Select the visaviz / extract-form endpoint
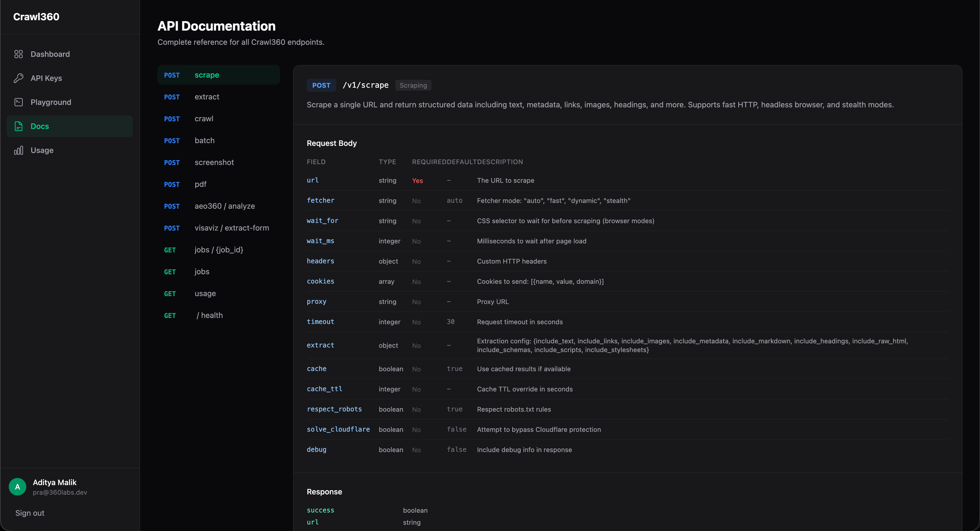 pyautogui.click(x=231, y=228)
